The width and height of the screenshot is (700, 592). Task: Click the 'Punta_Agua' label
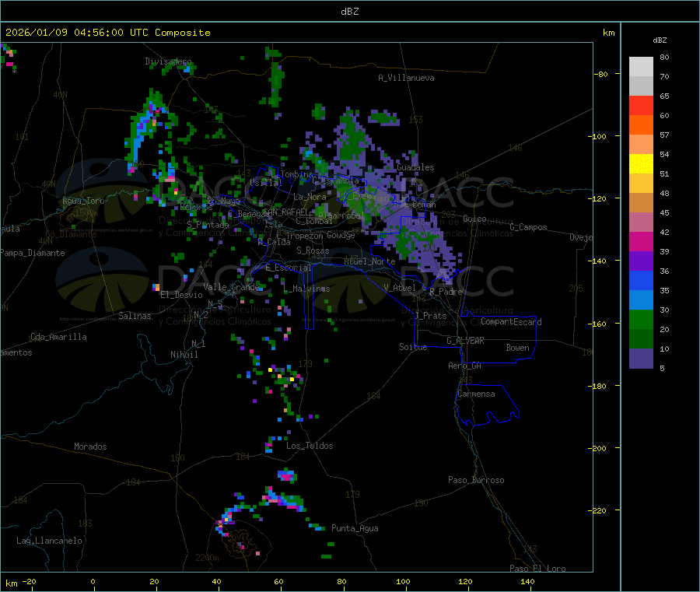pos(355,528)
